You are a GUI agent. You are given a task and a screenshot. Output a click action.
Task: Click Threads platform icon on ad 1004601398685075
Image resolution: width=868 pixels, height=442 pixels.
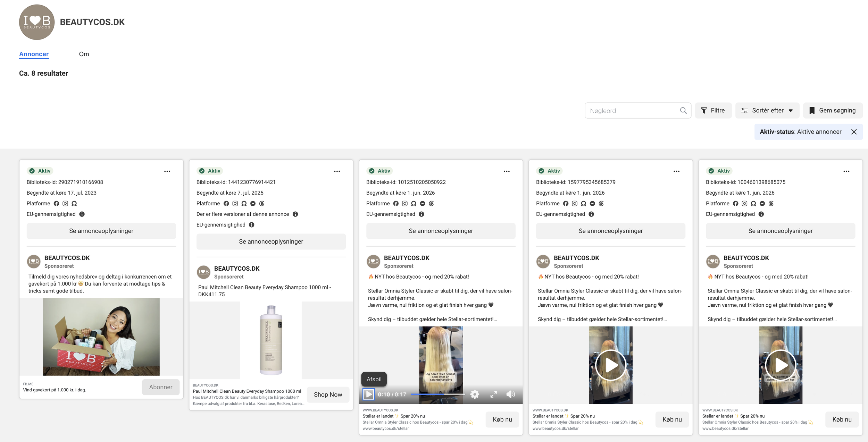click(x=771, y=204)
